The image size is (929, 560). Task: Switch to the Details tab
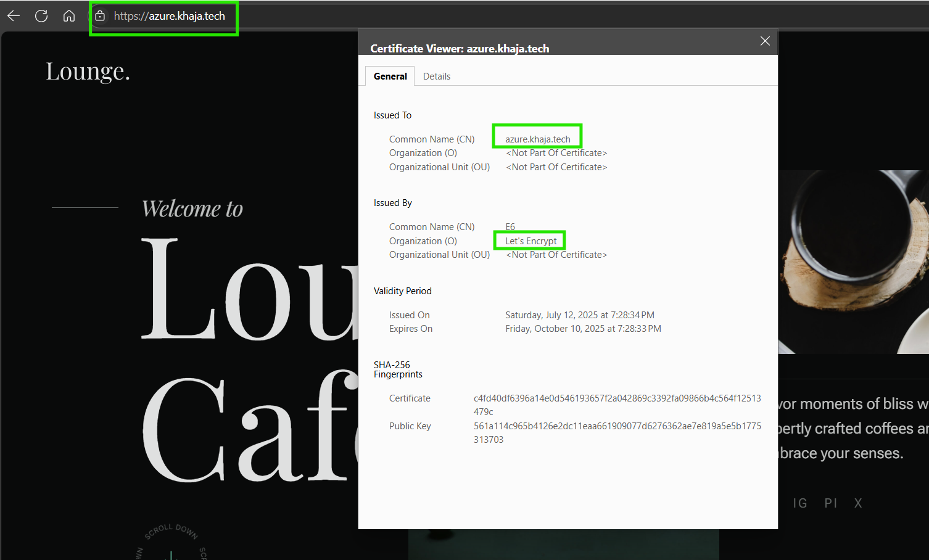point(436,76)
